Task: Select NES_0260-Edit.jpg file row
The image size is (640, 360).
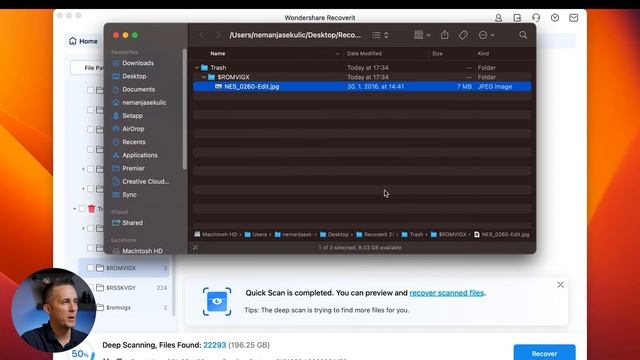Action: [362, 87]
